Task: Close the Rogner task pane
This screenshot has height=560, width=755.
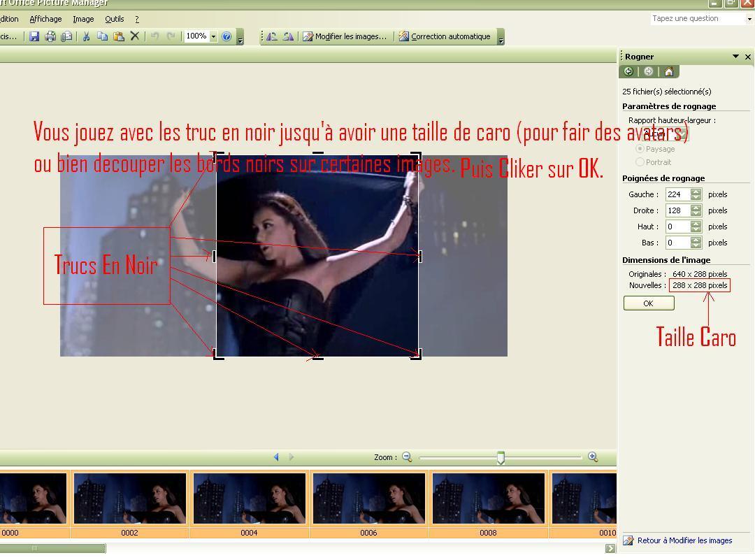Action: coord(748,57)
